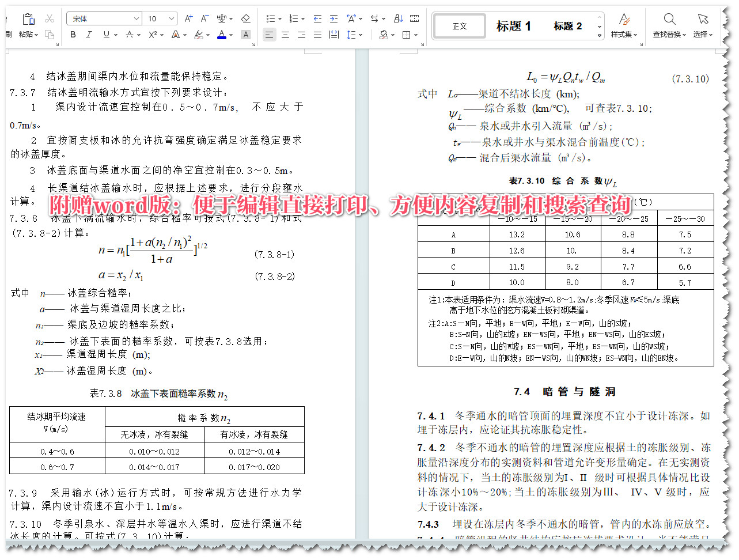This screenshot has width=739, height=560.
Task: Toggle justify alignment on
Action: (x=316, y=34)
